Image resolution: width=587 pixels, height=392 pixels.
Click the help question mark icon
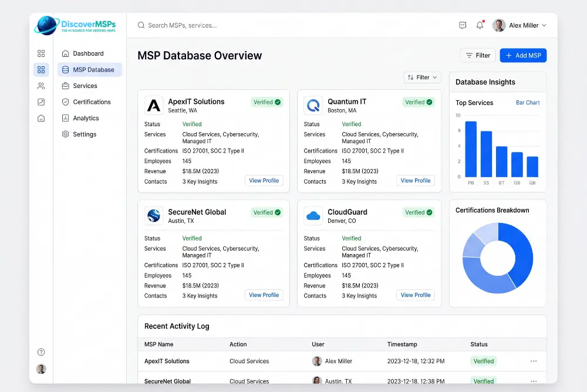tap(41, 352)
